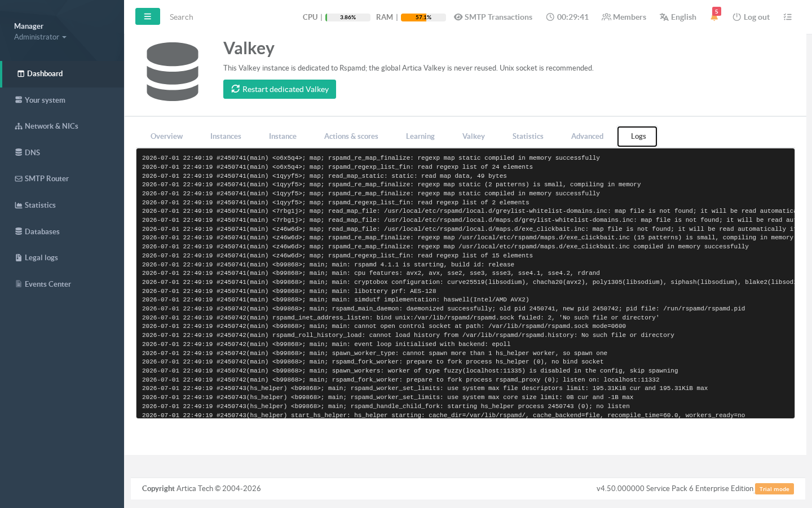This screenshot has width=812, height=508.
Task: Click the SMTP Router envelope icon
Action: [x=19, y=179]
